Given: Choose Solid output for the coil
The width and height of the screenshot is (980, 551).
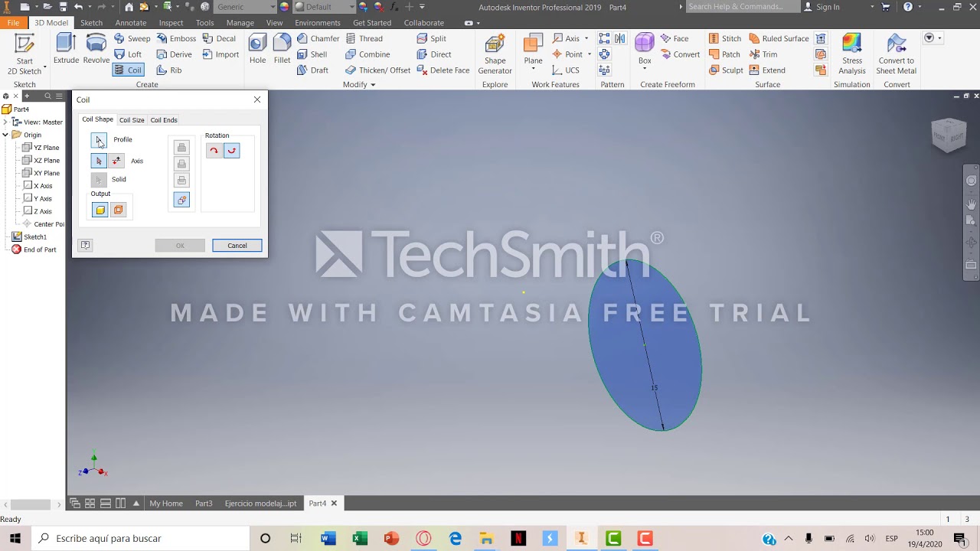Looking at the screenshot, I should (x=100, y=210).
